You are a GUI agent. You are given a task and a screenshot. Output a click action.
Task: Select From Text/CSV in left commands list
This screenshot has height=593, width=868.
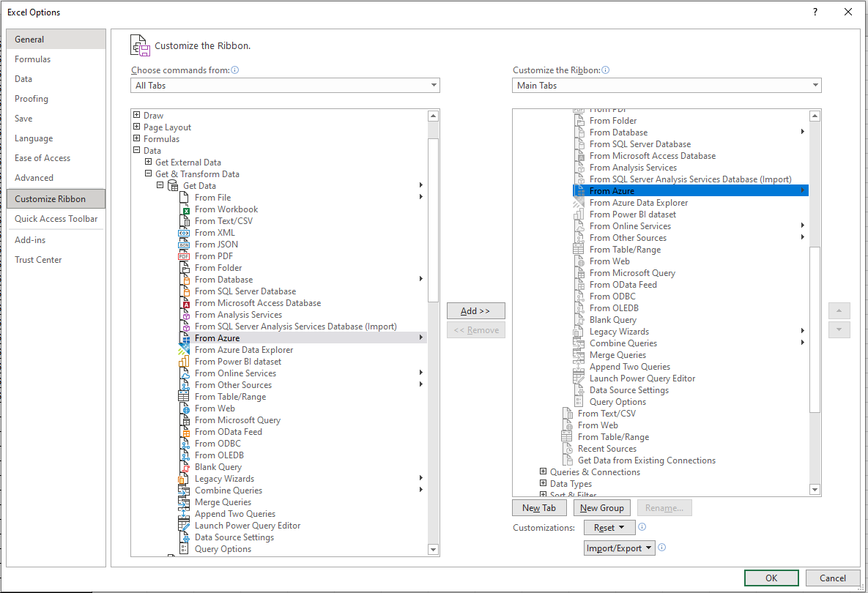pos(303,220)
